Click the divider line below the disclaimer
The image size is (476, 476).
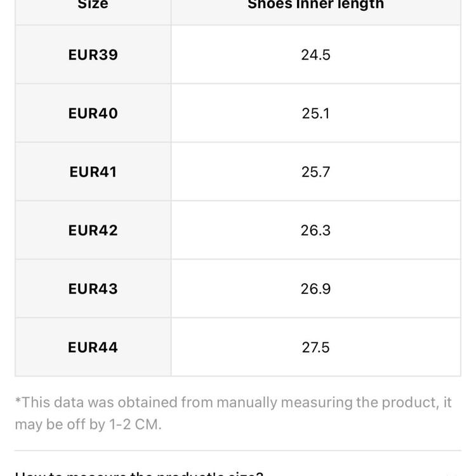(x=238, y=451)
